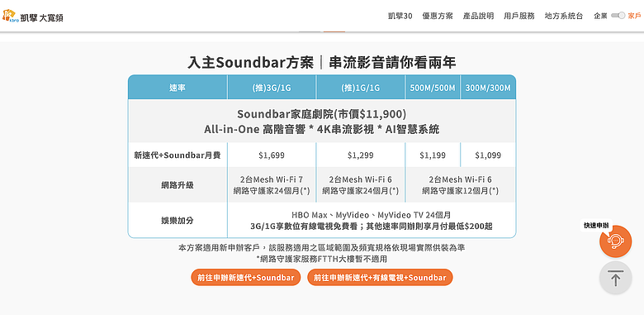Screen dimensions: 644x315
Task: Click the Wi-Fi 6 cell with 12個月
Action: point(461,185)
